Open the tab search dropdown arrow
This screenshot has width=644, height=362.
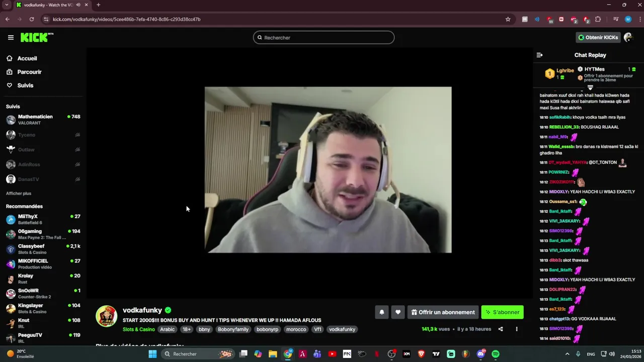tap(7, 5)
